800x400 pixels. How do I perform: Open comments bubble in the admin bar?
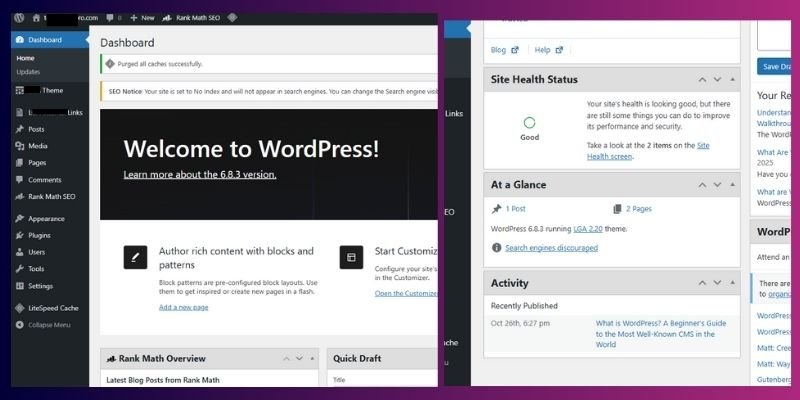tap(110, 17)
